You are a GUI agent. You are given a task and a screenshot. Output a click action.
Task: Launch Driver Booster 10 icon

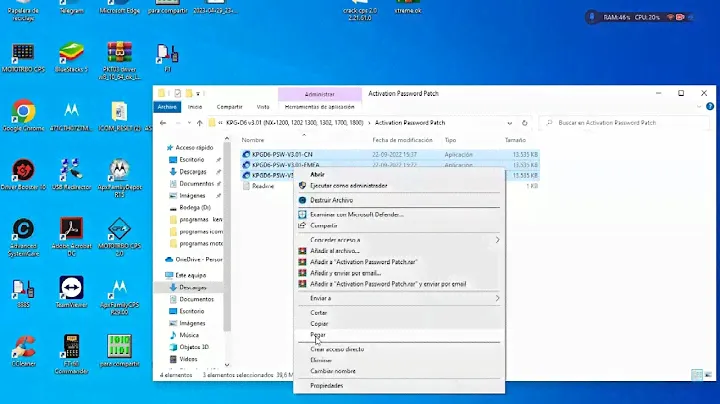[22, 172]
